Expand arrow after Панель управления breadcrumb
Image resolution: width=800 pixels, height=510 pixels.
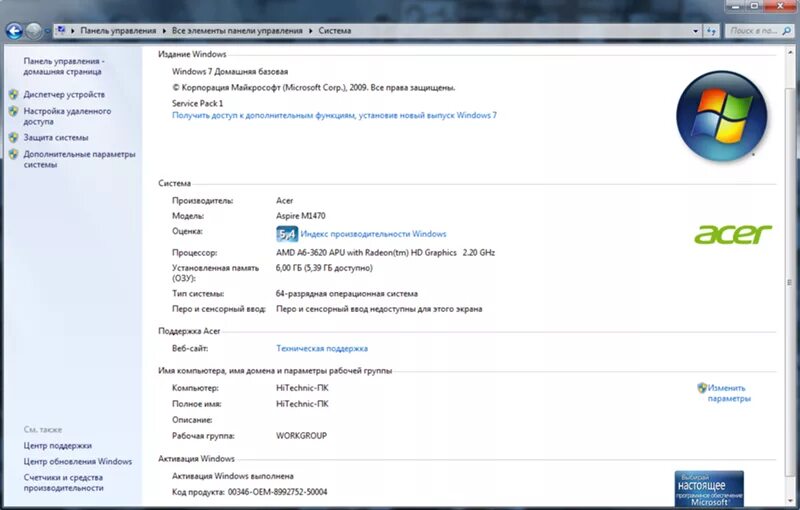[x=164, y=31]
